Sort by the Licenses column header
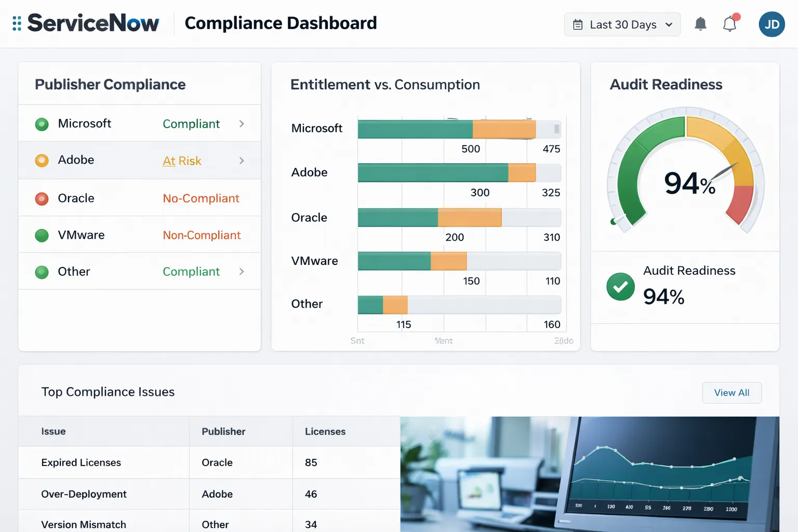 [325, 432]
